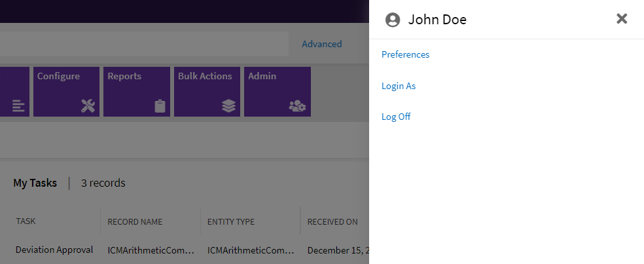Log Off from the user menu
The height and width of the screenshot is (264, 644).
(x=396, y=117)
